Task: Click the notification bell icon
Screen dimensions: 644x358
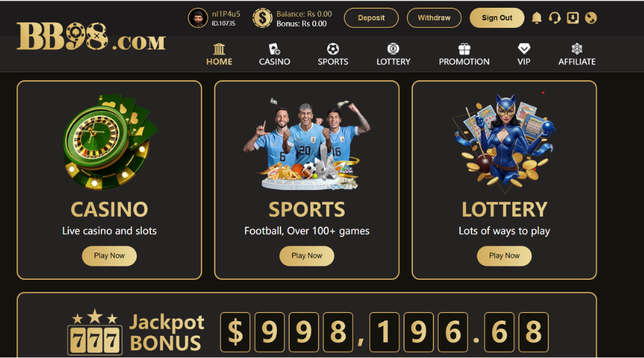Action: pyautogui.click(x=537, y=18)
